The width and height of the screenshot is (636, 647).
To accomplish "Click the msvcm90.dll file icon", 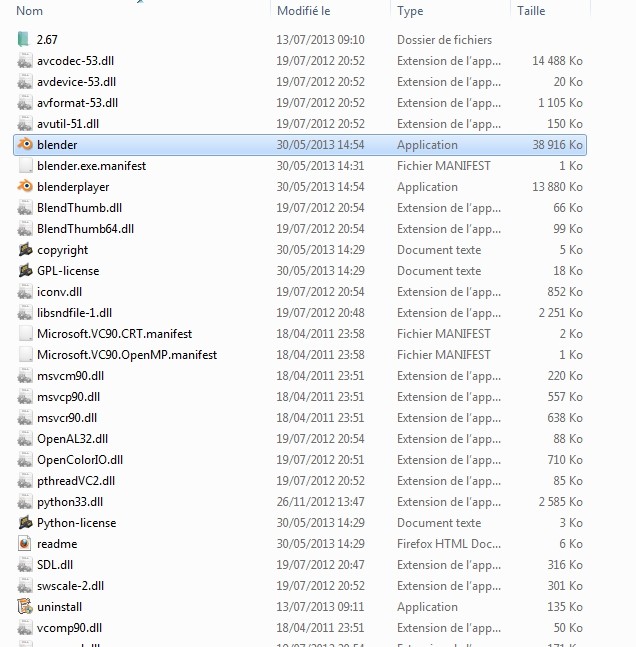I will pyautogui.click(x=25, y=376).
